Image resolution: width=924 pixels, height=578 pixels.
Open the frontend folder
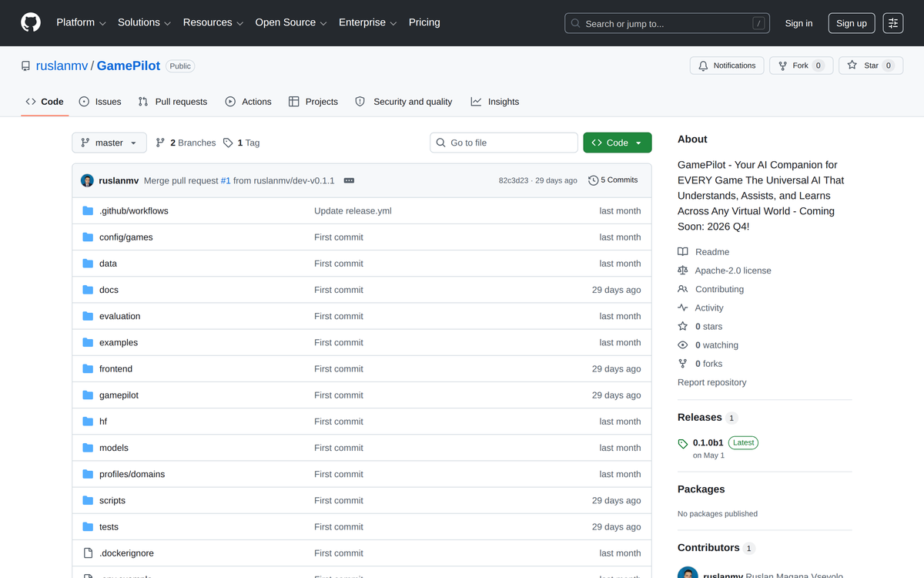tap(116, 369)
